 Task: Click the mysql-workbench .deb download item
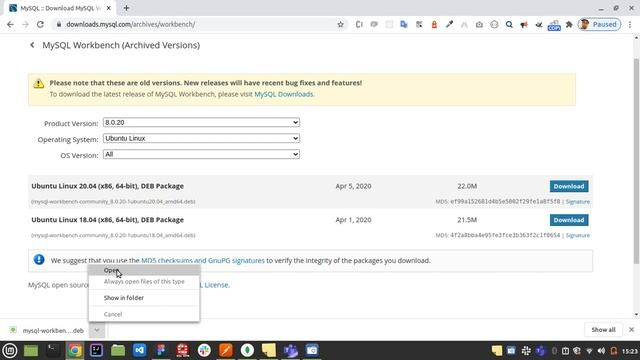(x=48, y=330)
